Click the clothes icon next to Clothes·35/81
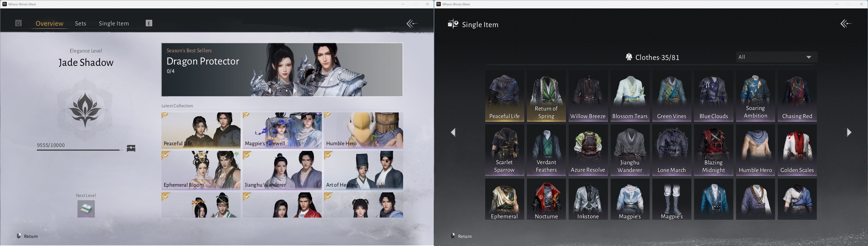868x246 pixels. [629, 57]
